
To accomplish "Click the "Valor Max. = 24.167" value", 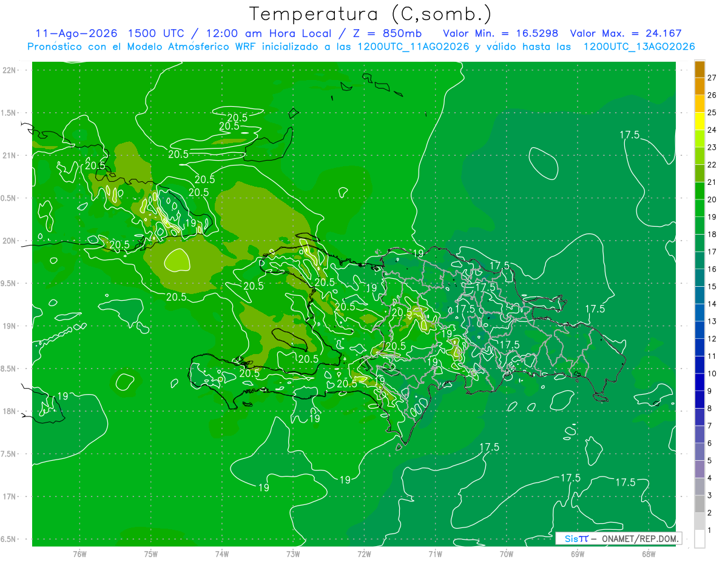I will click(x=626, y=33).
